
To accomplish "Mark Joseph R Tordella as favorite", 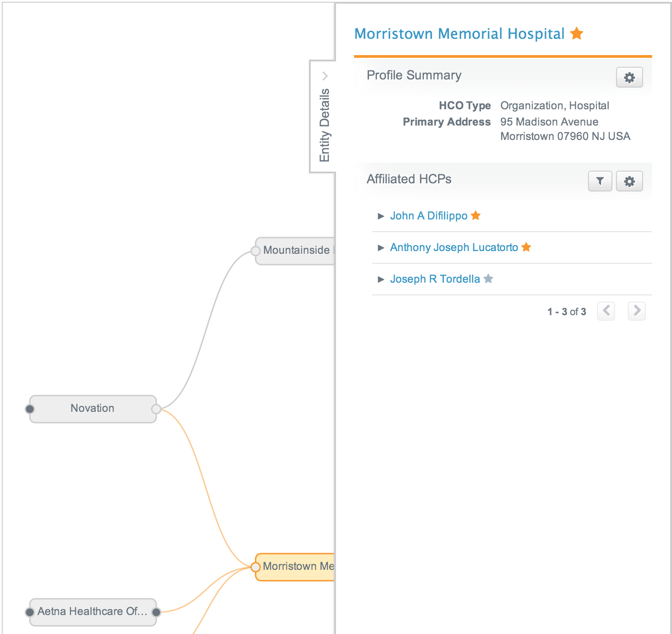I will pos(488,279).
